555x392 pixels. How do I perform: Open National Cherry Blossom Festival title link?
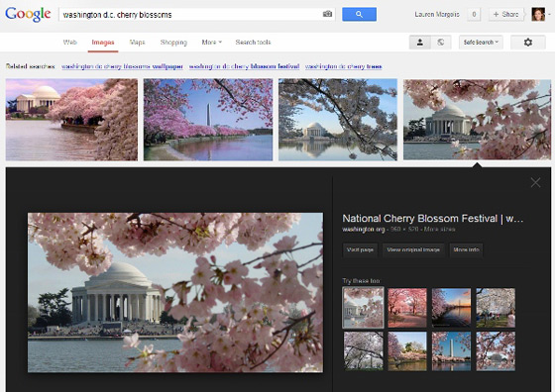coord(432,219)
